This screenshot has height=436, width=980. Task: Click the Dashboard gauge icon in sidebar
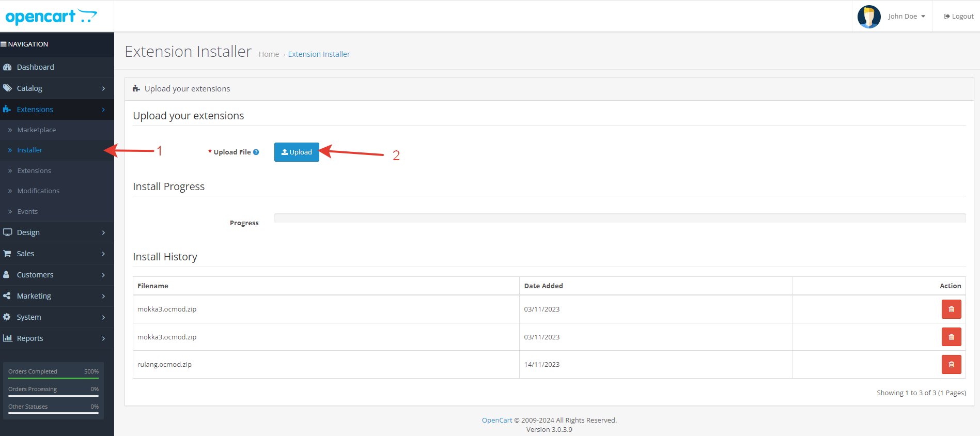[x=7, y=67]
